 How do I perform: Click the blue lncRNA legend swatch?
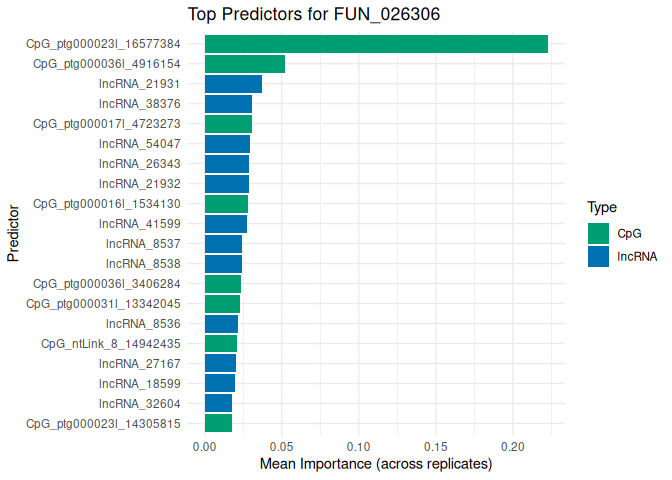pos(599,256)
